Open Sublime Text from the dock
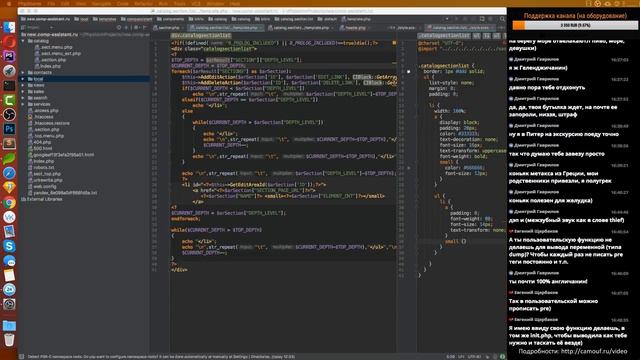Image resolution: width=640 pixels, height=360 pixels. (x=9, y=144)
